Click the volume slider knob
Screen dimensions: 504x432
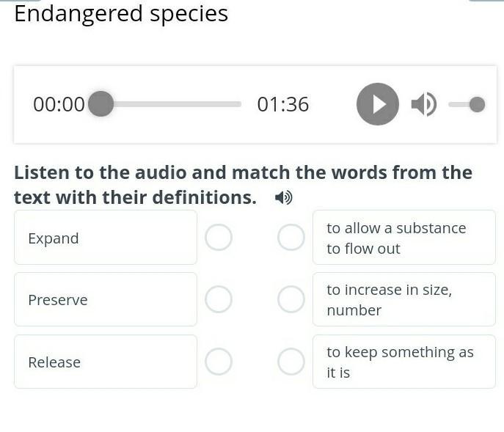[477, 104]
